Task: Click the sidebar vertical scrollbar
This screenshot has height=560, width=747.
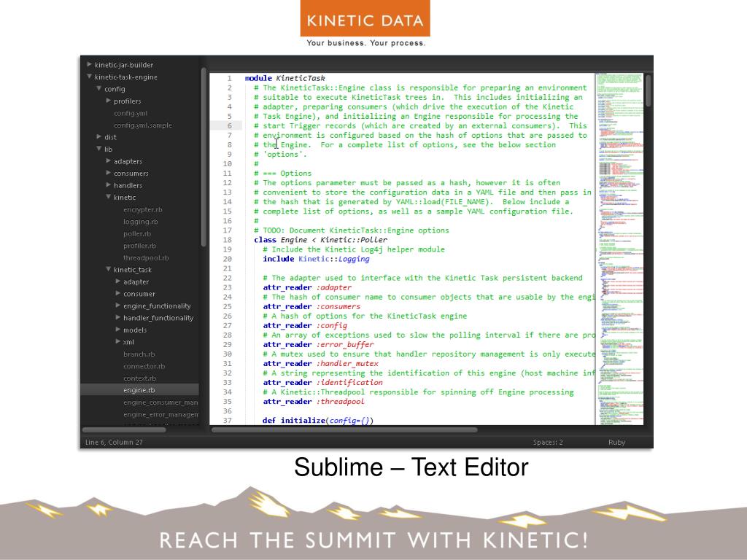Action: (204, 157)
